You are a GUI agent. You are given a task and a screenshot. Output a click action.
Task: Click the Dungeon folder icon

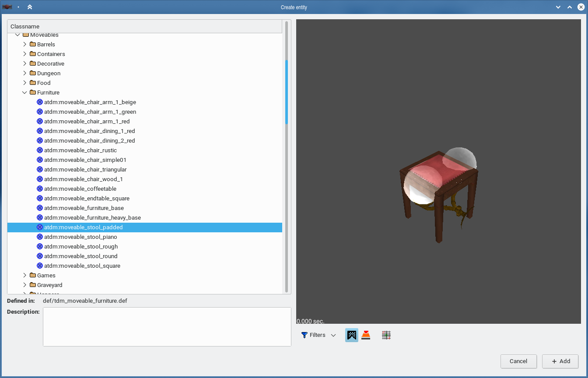[33, 73]
